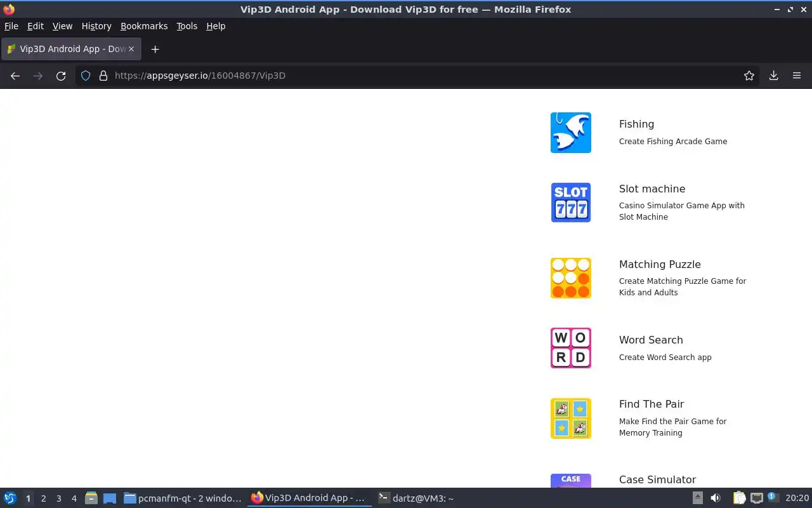Click 'Make Find the Pair Game' description
This screenshot has height=508, width=812.
click(673, 427)
